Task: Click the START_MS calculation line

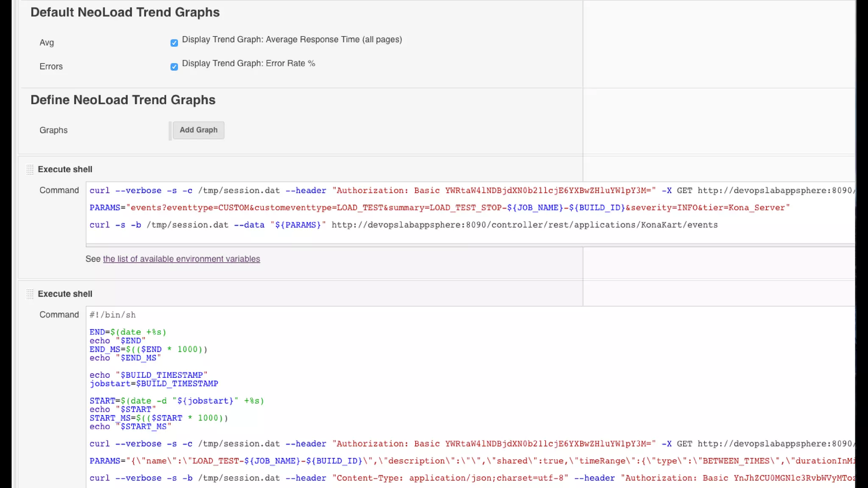Action: click(159, 418)
